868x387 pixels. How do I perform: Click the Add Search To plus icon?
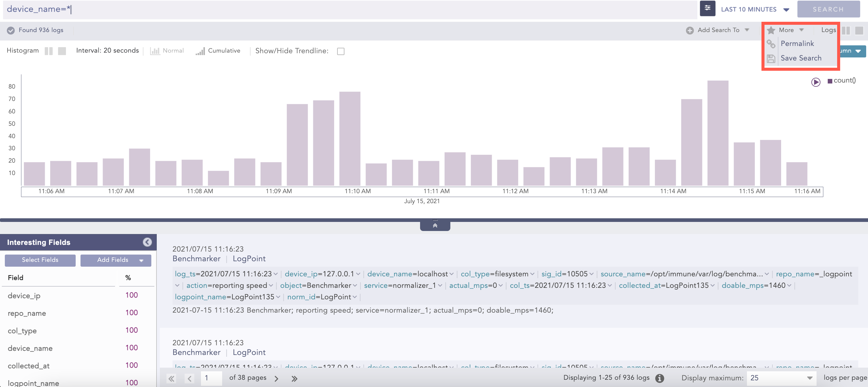click(689, 30)
